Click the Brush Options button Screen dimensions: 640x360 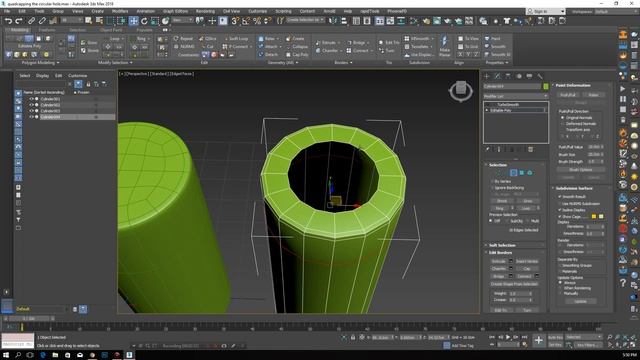coord(580,169)
